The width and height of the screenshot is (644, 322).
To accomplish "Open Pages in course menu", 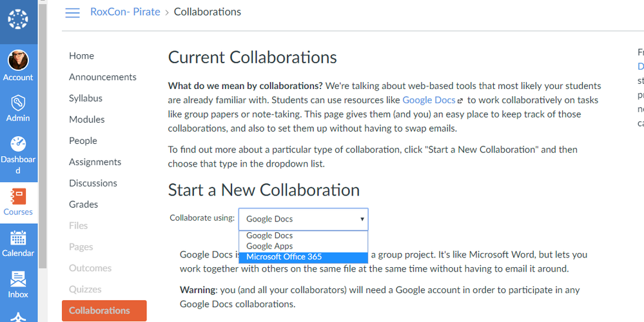I will (x=81, y=247).
